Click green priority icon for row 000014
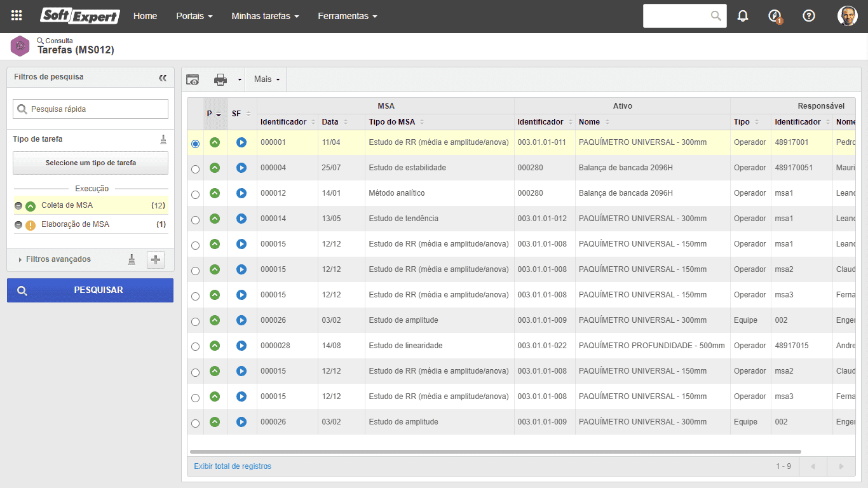 coord(215,219)
